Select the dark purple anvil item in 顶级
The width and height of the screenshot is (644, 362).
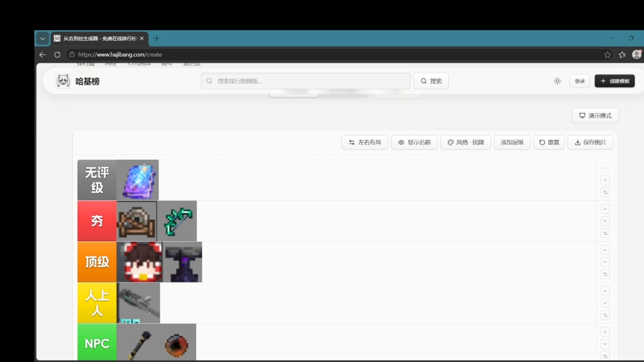[x=182, y=262]
